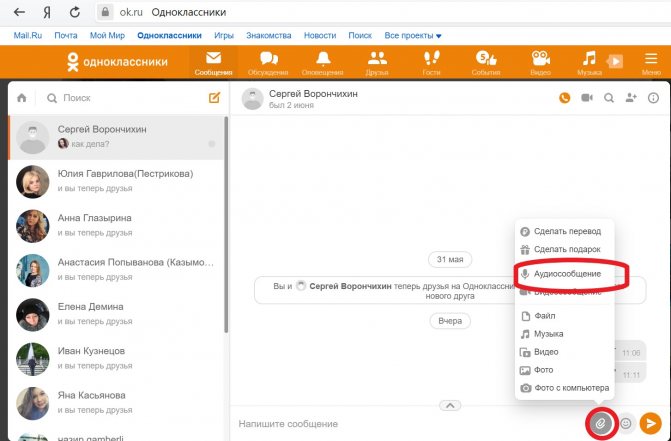The image size is (671, 441).
Task: Click the music player play icon
Action: coord(615,61)
